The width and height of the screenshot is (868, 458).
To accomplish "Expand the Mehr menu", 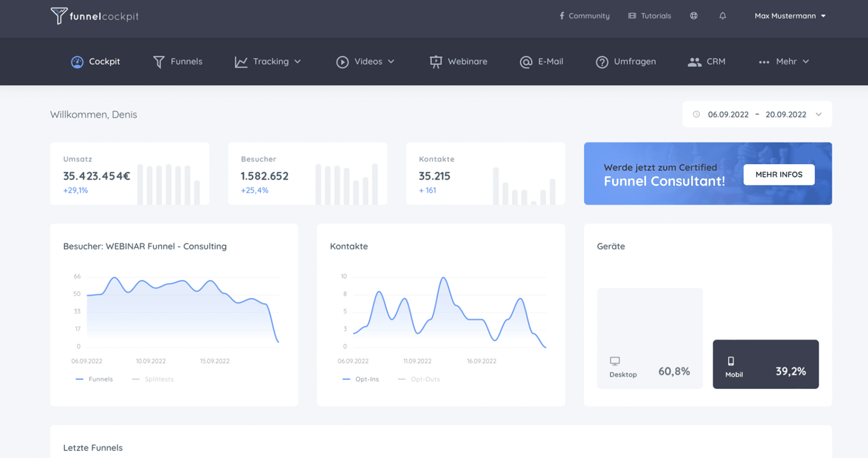I will click(x=784, y=61).
